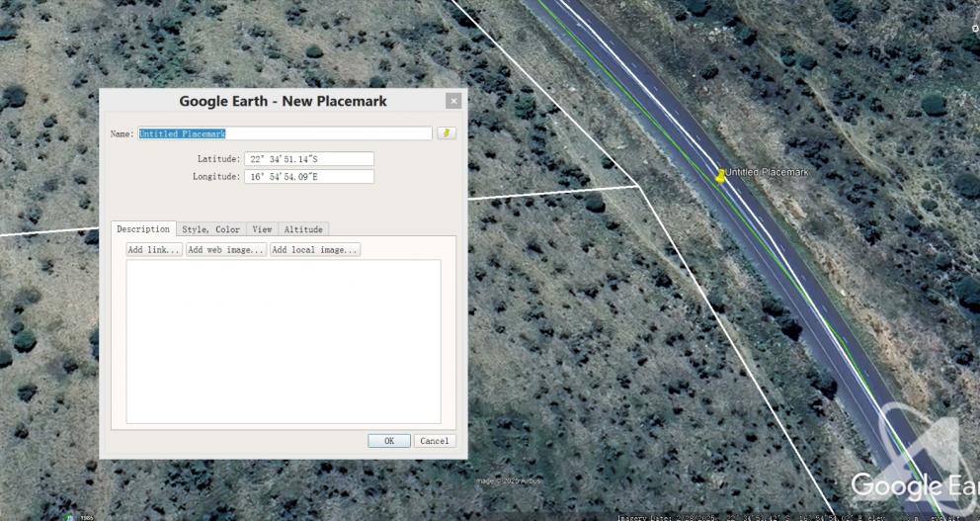Open the View tab
This screenshot has height=521, width=980.
(x=262, y=229)
